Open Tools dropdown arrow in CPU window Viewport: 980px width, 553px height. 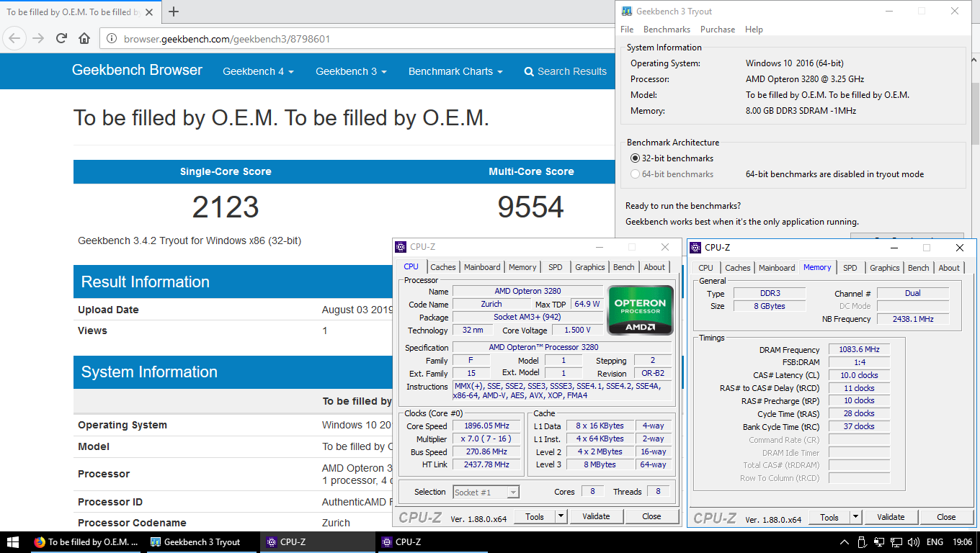[x=561, y=516]
